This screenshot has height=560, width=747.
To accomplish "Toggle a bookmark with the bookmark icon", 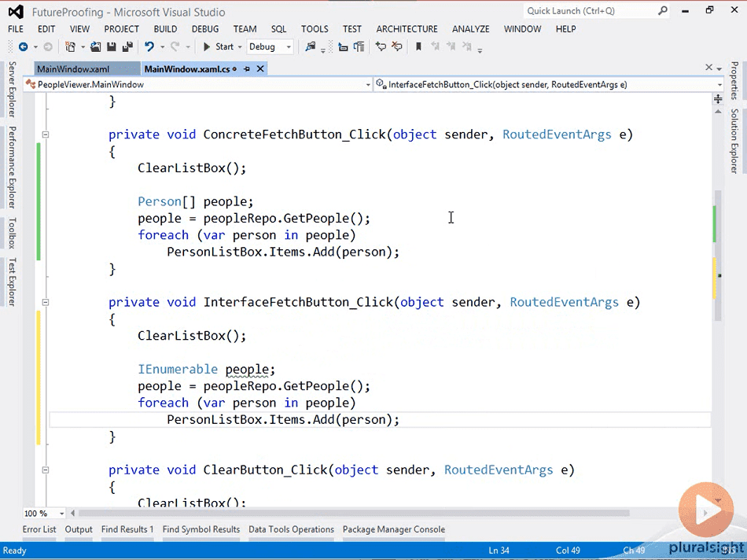I will coord(419,46).
